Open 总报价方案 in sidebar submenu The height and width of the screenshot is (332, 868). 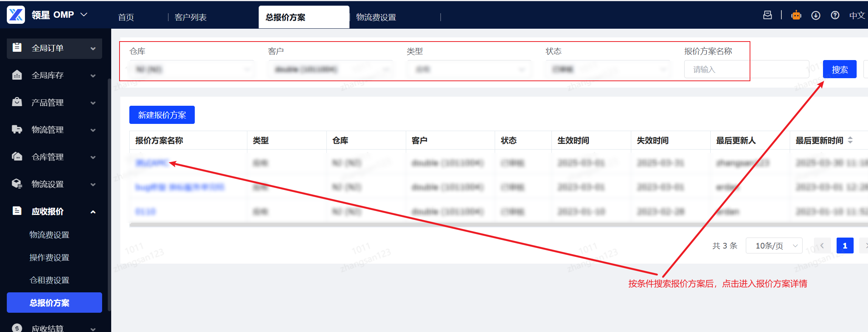[54, 303]
